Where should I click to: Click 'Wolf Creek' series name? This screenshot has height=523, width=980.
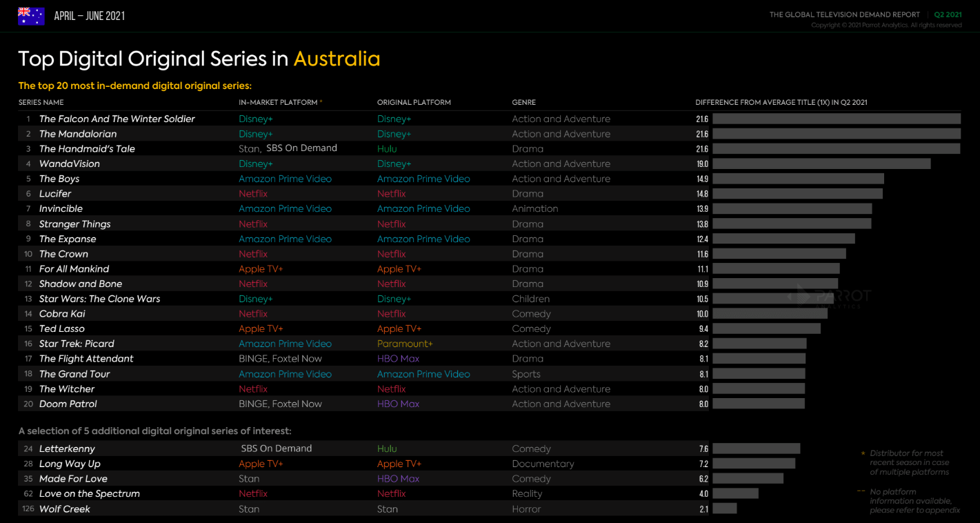[65, 509]
